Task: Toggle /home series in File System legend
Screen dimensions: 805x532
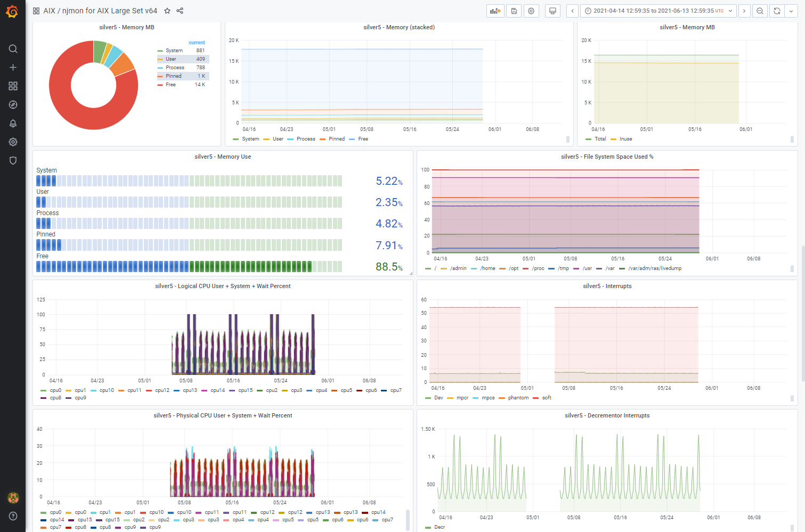Action: click(x=488, y=268)
